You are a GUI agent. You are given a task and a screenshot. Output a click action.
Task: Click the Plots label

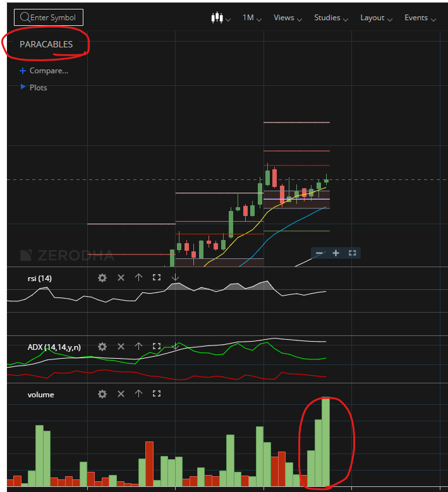39,88
